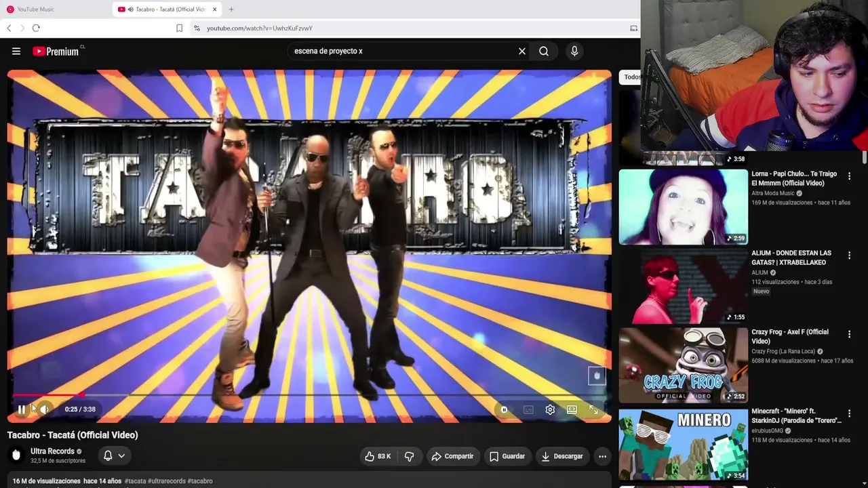Dislike the Tacatá video
Viewport: 868px width, 488px height.
409,456
